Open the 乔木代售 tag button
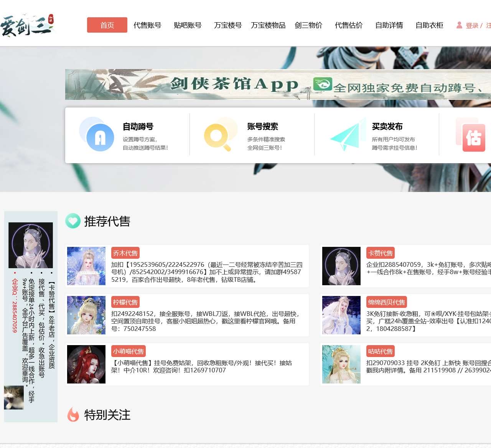The width and height of the screenshot is (491, 448). coord(125,253)
